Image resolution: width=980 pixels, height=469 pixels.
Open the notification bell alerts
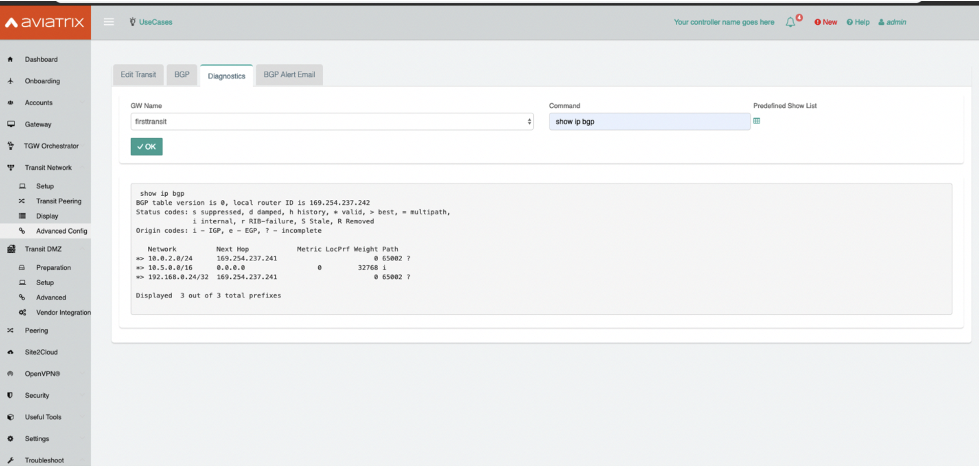[790, 22]
